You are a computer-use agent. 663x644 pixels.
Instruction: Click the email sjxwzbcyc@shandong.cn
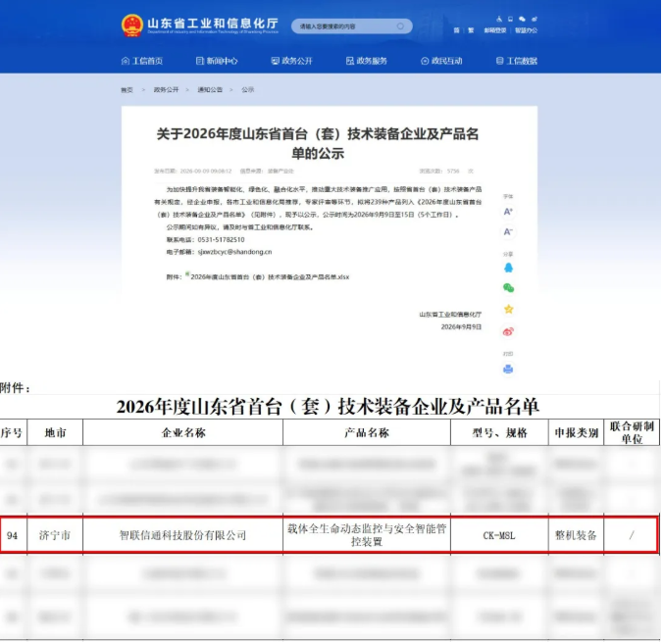coord(234,252)
